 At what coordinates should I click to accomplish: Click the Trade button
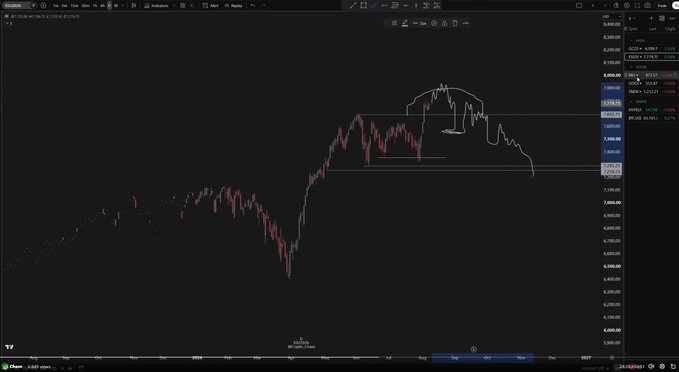[x=662, y=6]
